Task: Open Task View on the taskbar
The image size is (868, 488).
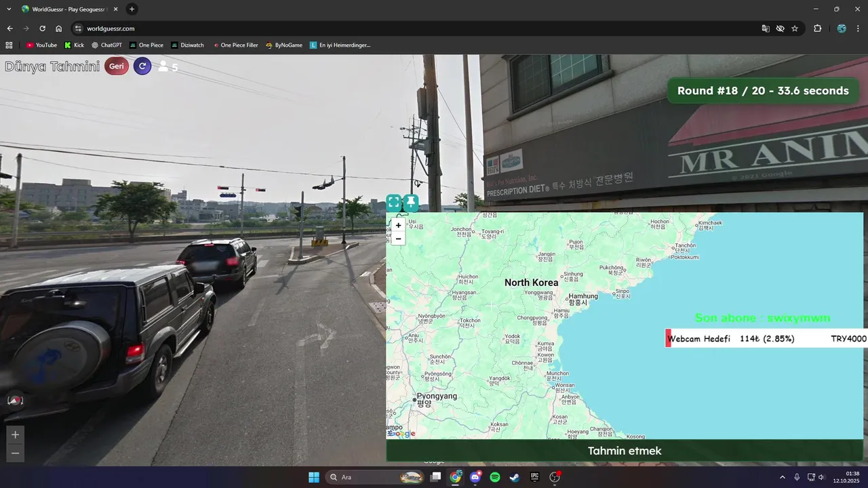Action: click(436, 477)
